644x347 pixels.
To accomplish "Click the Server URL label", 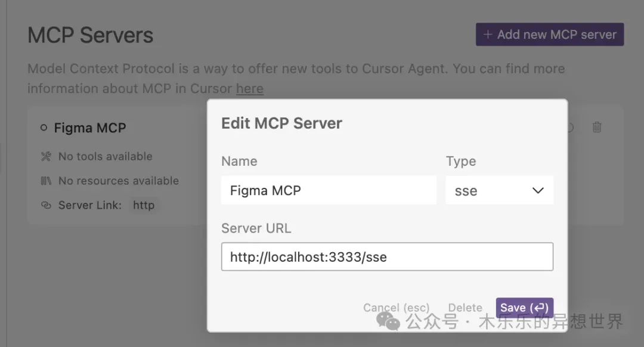I will coord(256,228).
